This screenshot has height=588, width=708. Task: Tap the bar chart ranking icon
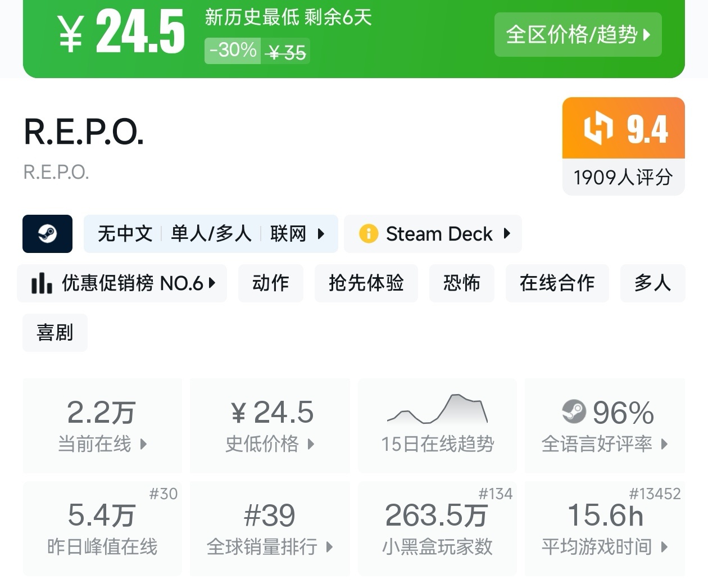click(x=42, y=283)
